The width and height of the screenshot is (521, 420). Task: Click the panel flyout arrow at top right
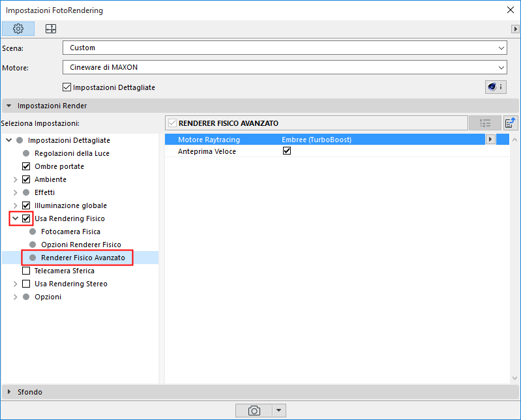coord(515,29)
